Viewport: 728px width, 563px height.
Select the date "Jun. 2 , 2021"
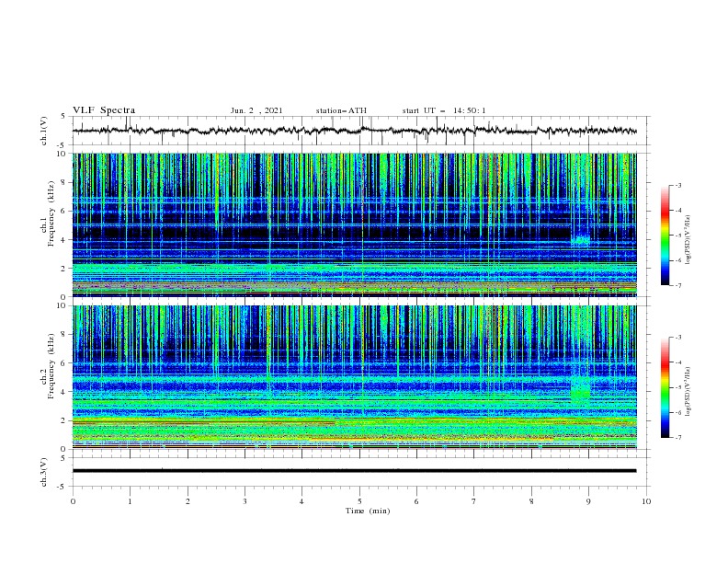click(256, 110)
